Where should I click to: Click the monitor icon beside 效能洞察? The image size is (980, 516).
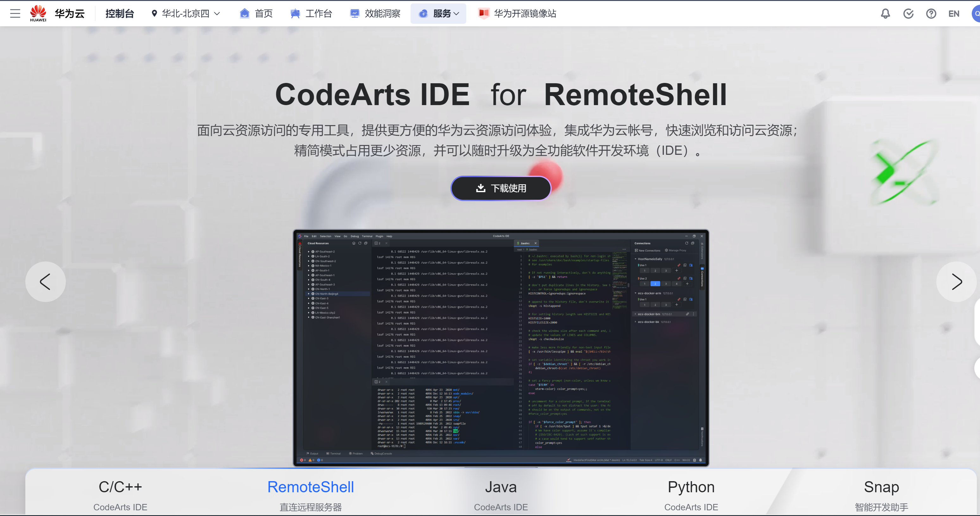coord(355,14)
